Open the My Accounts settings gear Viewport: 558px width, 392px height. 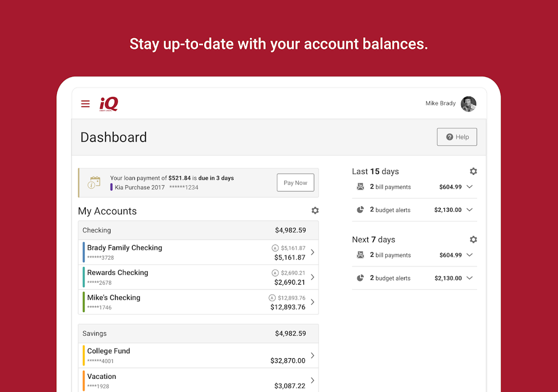click(x=315, y=210)
